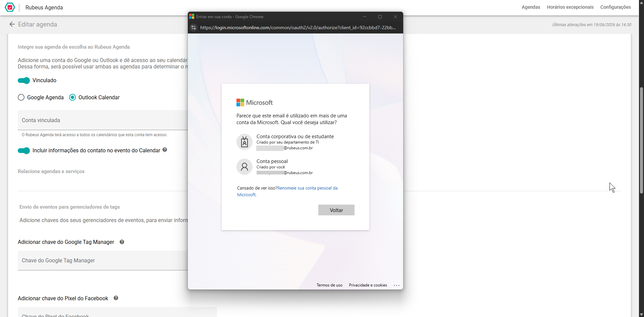The image size is (644, 317).
Task: Open the Termos de uso link
Action: click(329, 285)
